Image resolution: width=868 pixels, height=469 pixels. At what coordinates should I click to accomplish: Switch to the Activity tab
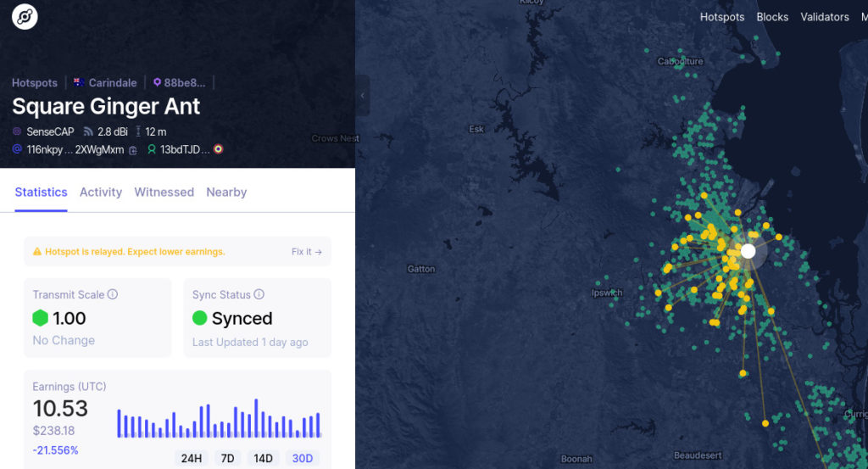click(101, 193)
